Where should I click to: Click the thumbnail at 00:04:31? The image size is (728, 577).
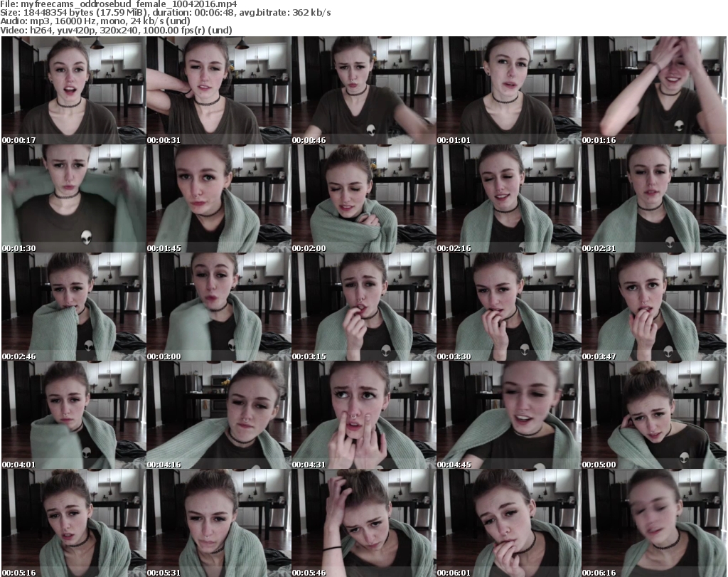coord(363,415)
